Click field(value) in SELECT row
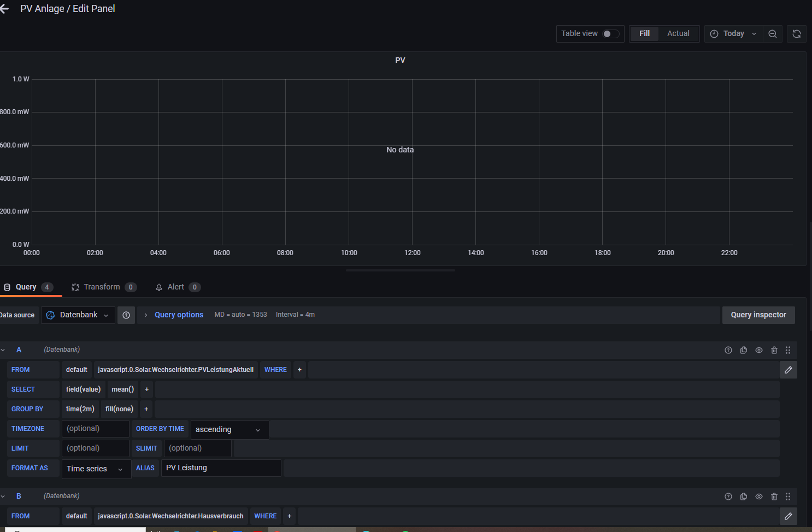The image size is (812, 532). pyautogui.click(x=83, y=389)
